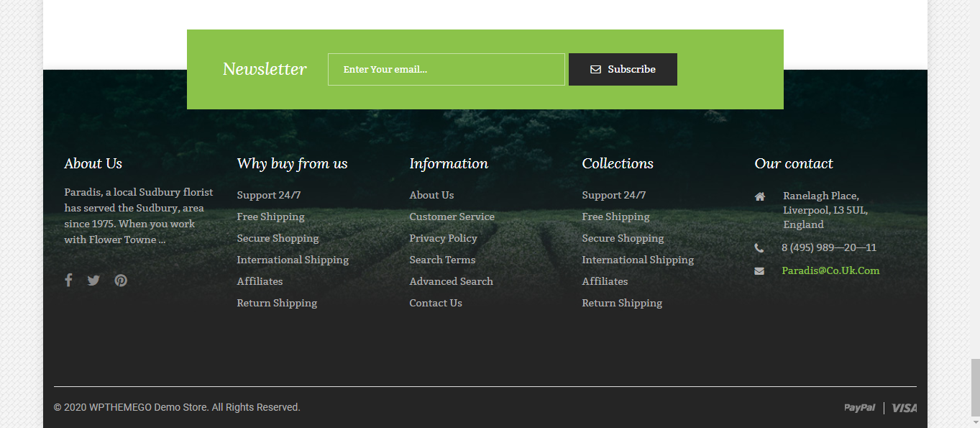Image resolution: width=980 pixels, height=428 pixels.
Task: Open the Paradis@Co.Uk.Com email link
Action: (830, 270)
